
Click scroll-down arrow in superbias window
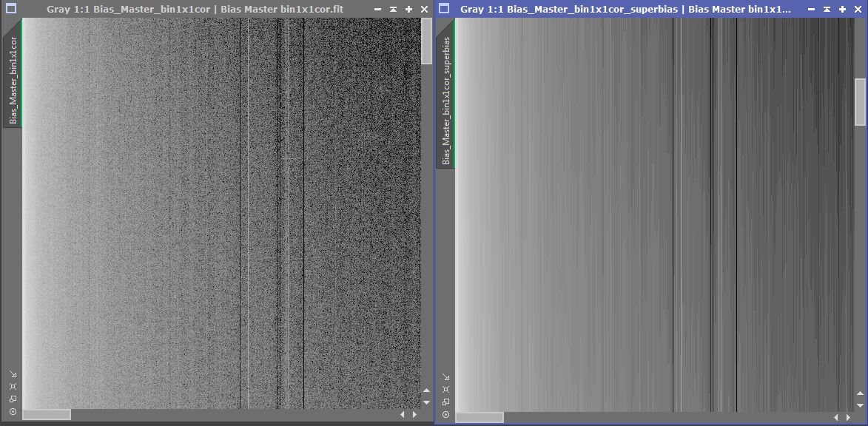(861, 405)
